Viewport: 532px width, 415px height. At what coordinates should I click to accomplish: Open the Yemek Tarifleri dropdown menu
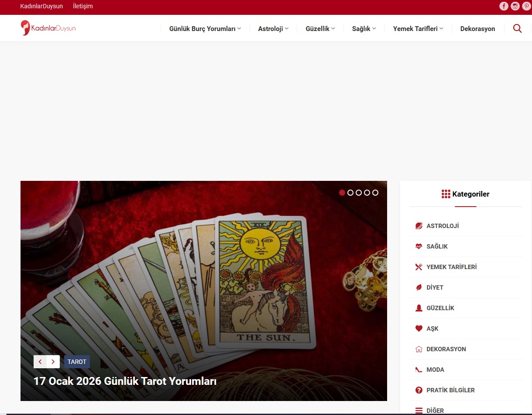point(418,29)
